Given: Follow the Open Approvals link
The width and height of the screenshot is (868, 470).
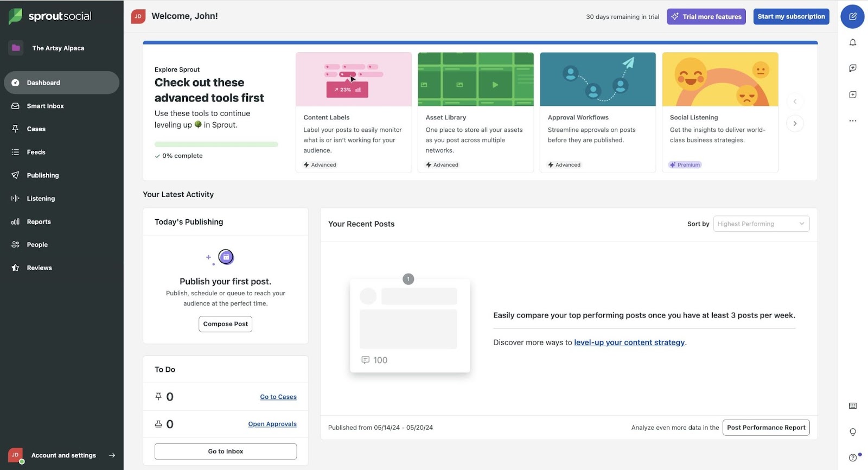Looking at the screenshot, I should click(272, 424).
